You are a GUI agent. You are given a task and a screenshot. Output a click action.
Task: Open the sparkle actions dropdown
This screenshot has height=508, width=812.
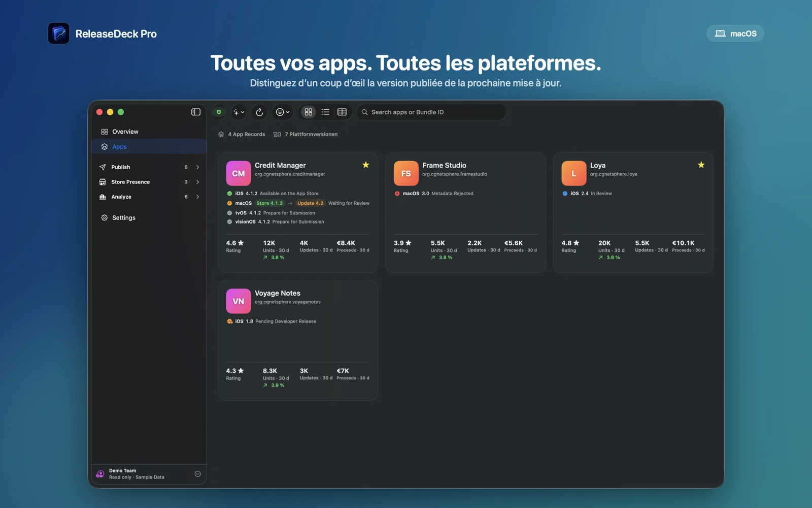click(239, 112)
